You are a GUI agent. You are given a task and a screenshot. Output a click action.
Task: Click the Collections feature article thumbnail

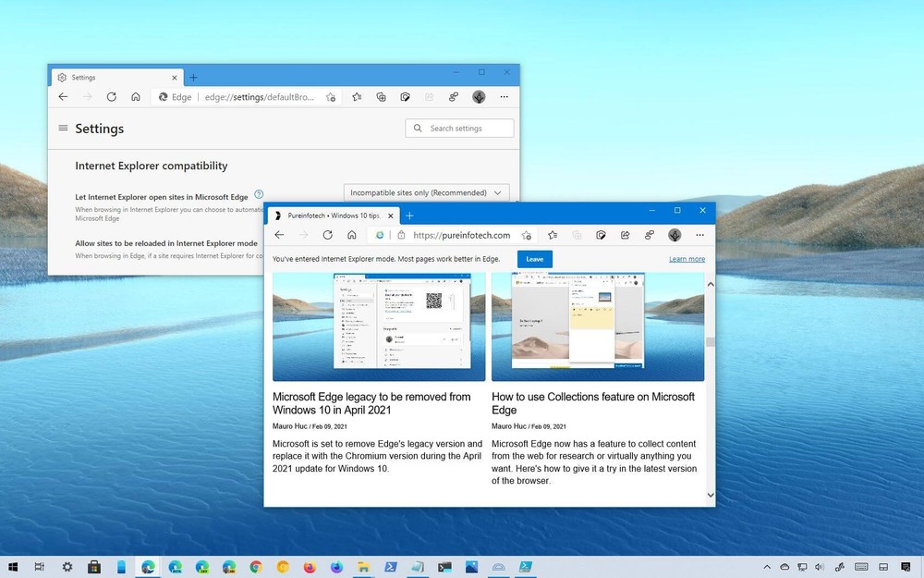pyautogui.click(x=598, y=326)
